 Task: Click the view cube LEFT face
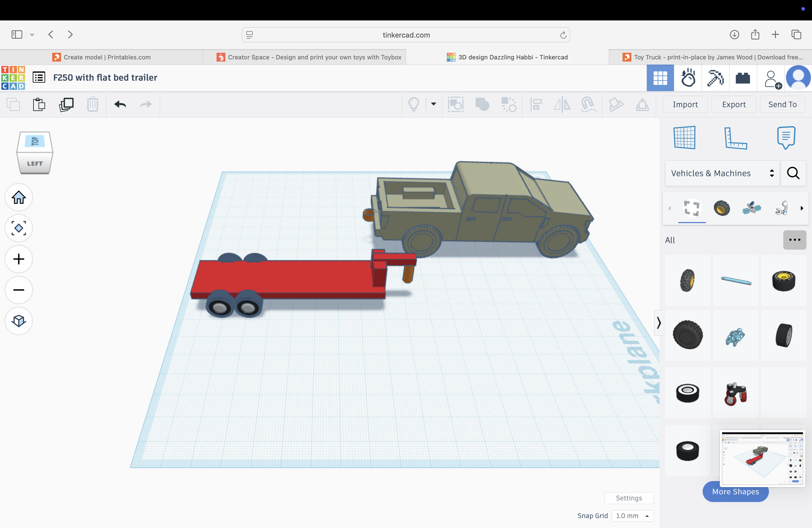[x=35, y=163]
